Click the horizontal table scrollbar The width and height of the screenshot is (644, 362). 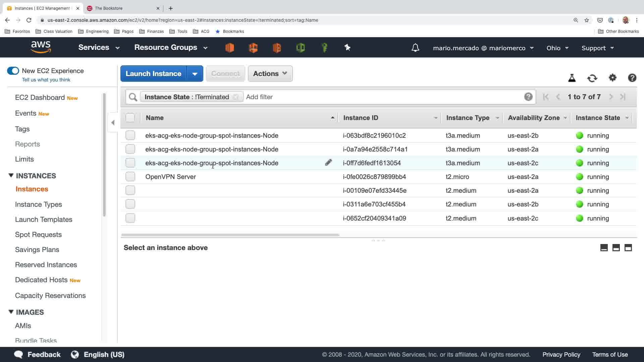pyautogui.click(x=230, y=235)
